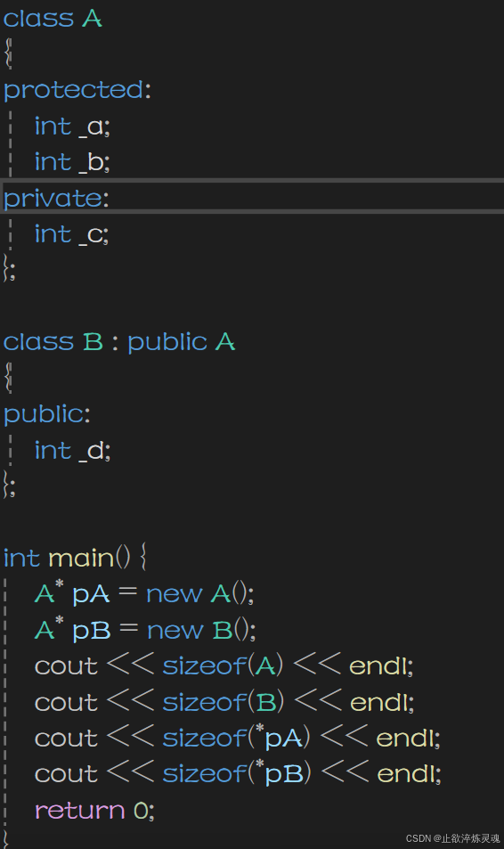The height and width of the screenshot is (849, 504).
Task: Click the CSDN watermark text
Action: click(453, 838)
